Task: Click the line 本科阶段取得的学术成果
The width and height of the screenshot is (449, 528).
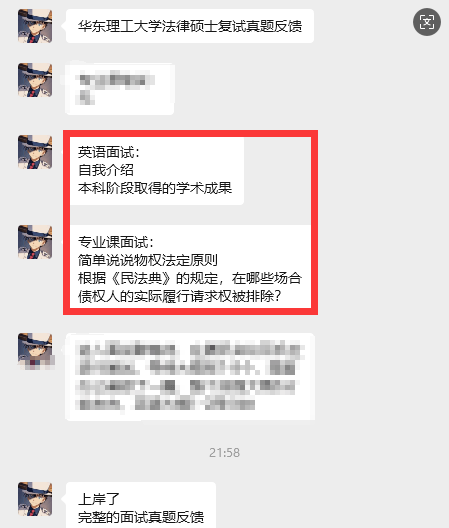Action: tap(155, 188)
